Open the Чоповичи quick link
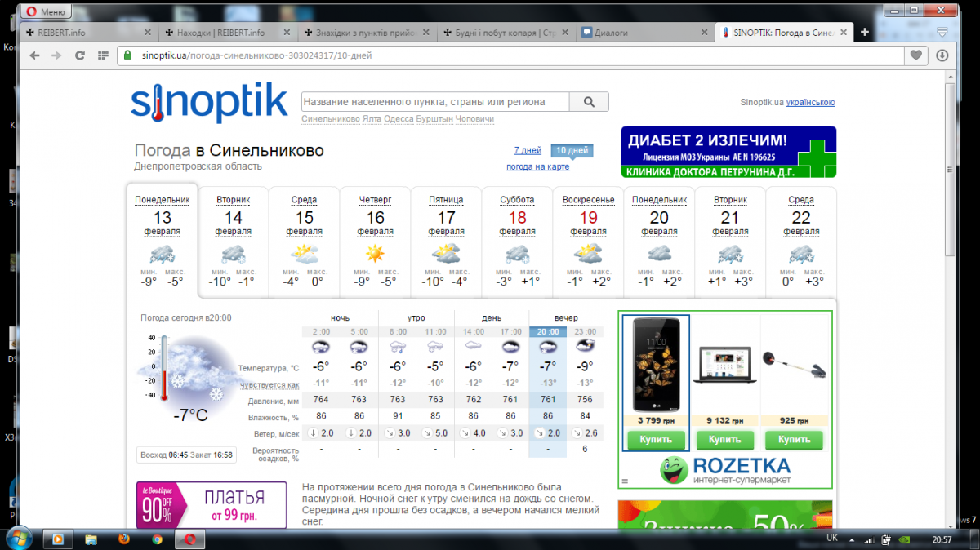The width and height of the screenshot is (980, 550). (475, 119)
